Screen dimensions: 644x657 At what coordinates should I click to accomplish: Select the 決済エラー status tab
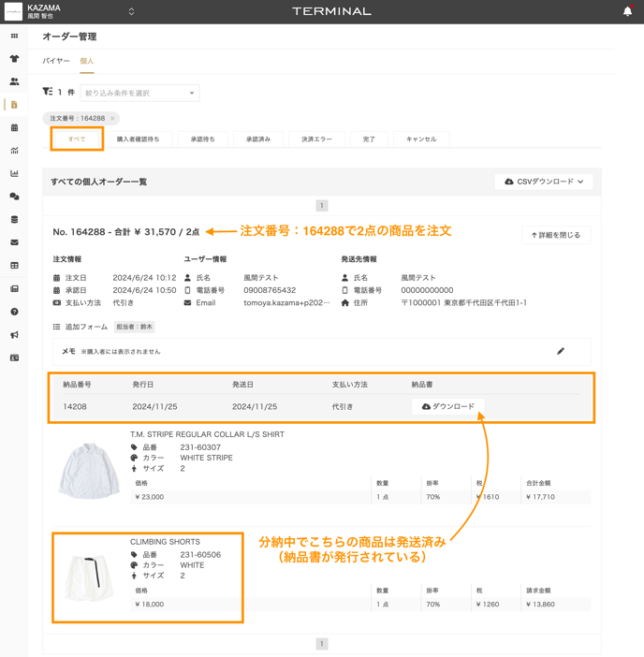[x=316, y=139]
